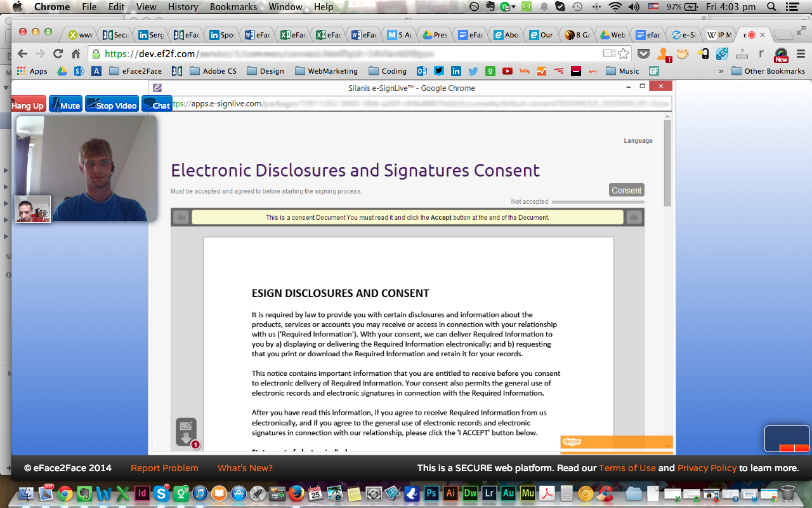Click Chrome back navigation arrow
Viewport: 812px width, 508px height.
[x=23, y=54]
